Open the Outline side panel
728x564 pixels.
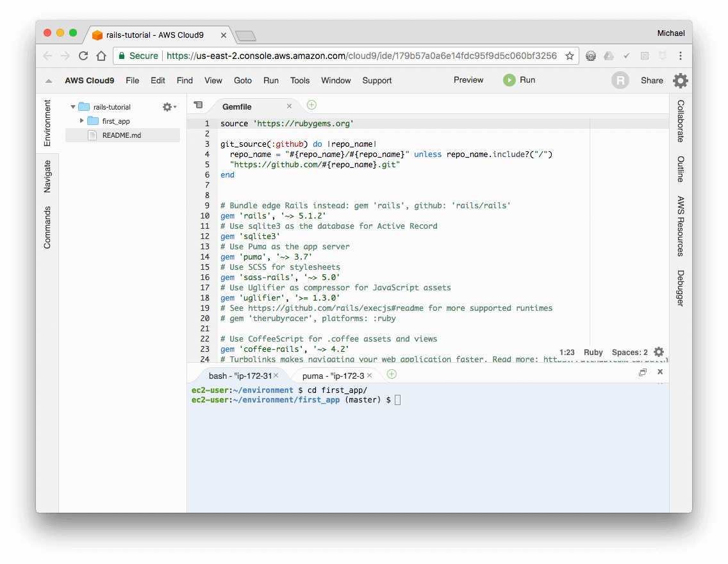(680, 169)
